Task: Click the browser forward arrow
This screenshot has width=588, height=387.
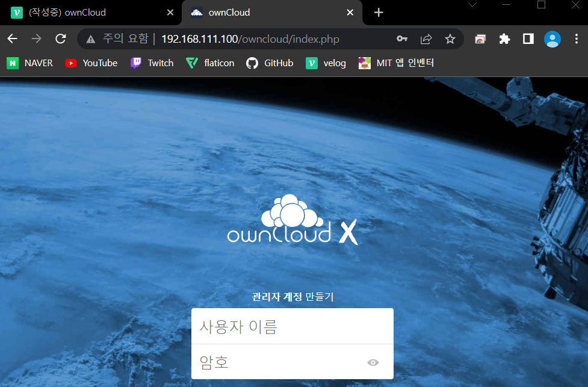Action: pyautogui.click(x=36, y=39)
